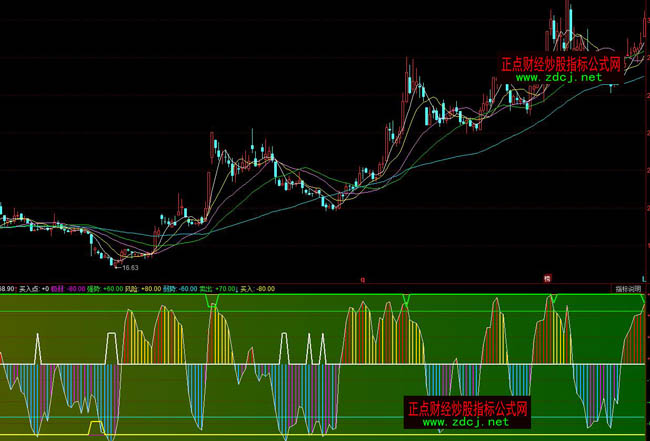Click the red 正点财经 watermark title in the candlestick chart
This screenshot has height=441, width=650.
[x=560, y=63]
